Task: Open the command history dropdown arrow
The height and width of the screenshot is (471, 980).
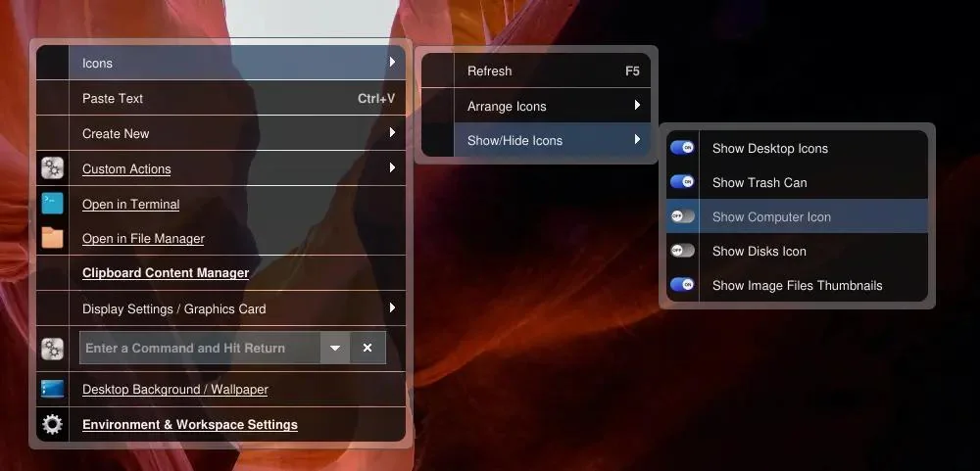Action: tap(335, 348)
